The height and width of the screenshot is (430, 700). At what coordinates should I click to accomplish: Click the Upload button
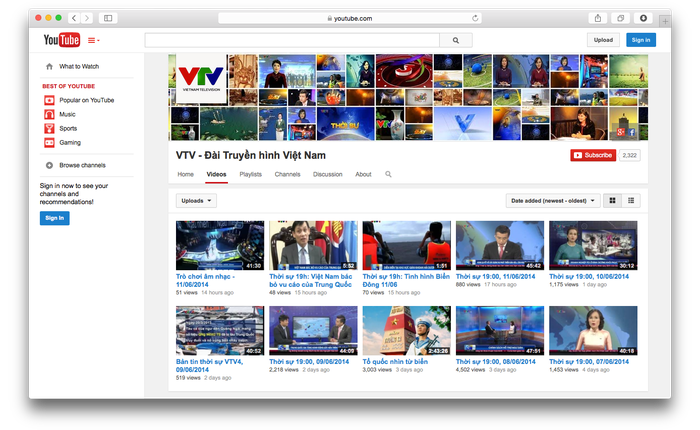coord(603,40)
